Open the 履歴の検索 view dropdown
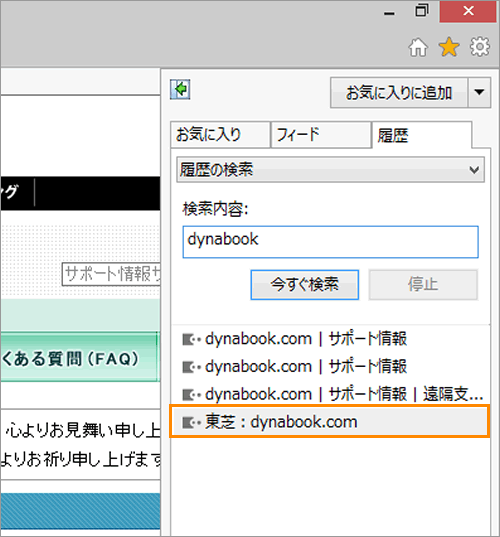The image size is (500, 537). [330, 170]
